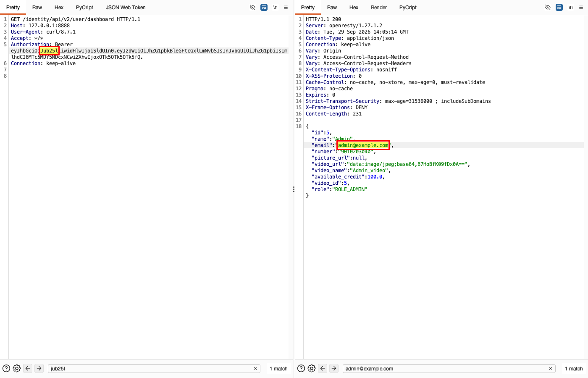Image resolution: width=588 pixels, height=378 pixels.
Task: Click the GET /identity/api/v2/user/dashboard request line
Action: (x=76, y=19)
